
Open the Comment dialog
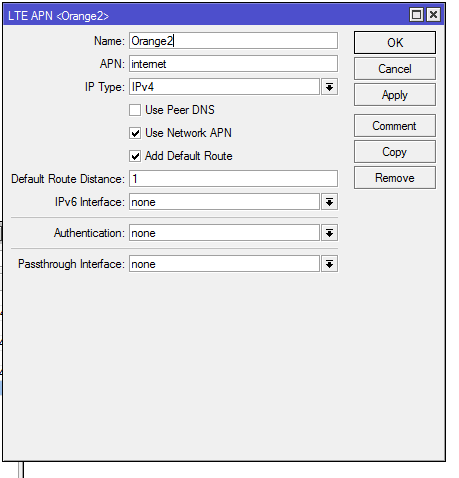click(395, 126)
